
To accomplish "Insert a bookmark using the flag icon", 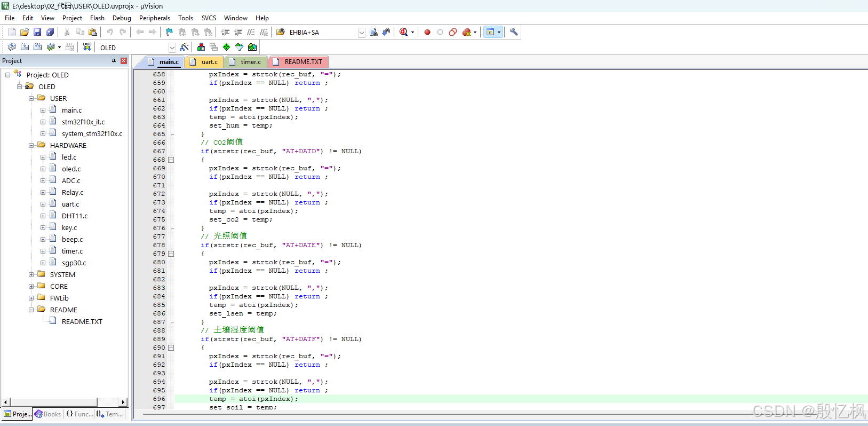I will [x=170, y=32].
